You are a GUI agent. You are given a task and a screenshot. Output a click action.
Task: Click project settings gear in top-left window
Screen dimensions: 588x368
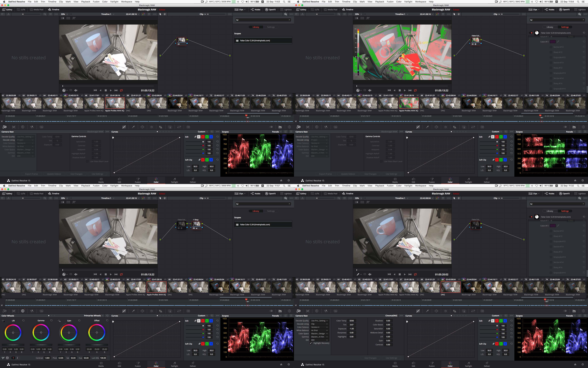point(289,181)
